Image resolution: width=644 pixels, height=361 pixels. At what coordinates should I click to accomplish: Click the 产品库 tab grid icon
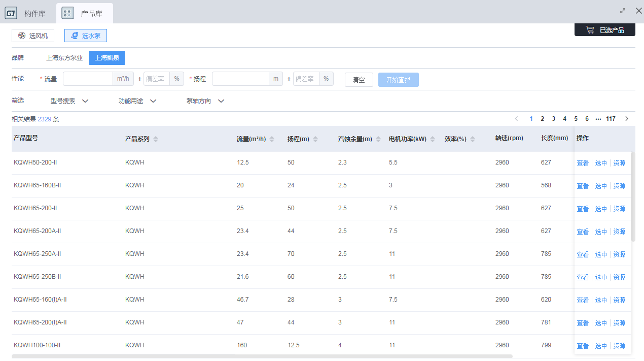pyautogui.click(x=67, y=13)
